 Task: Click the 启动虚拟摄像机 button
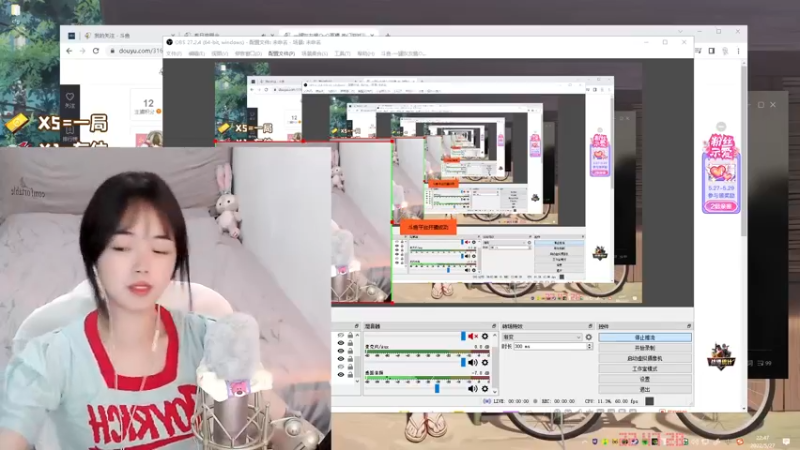645,358
